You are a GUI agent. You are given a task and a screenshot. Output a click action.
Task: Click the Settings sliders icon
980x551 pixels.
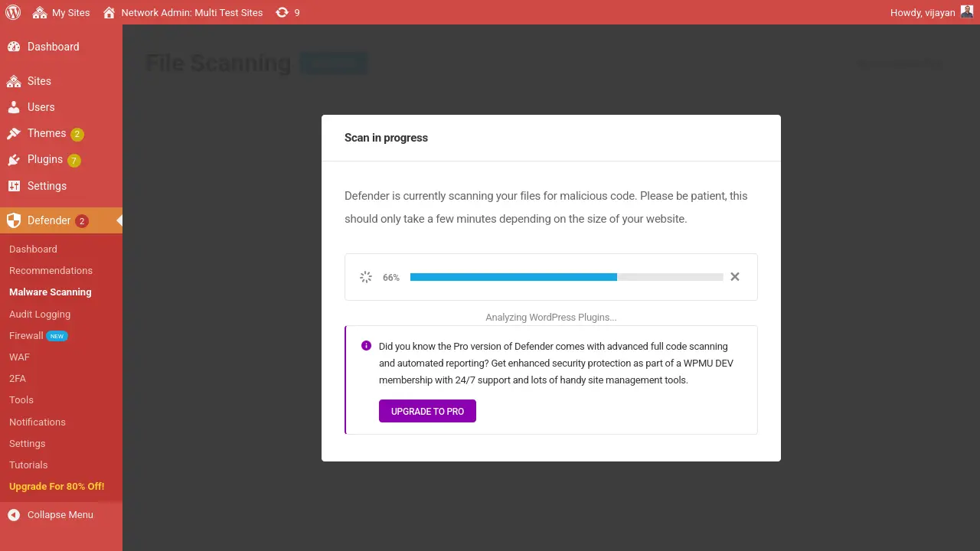14,186
